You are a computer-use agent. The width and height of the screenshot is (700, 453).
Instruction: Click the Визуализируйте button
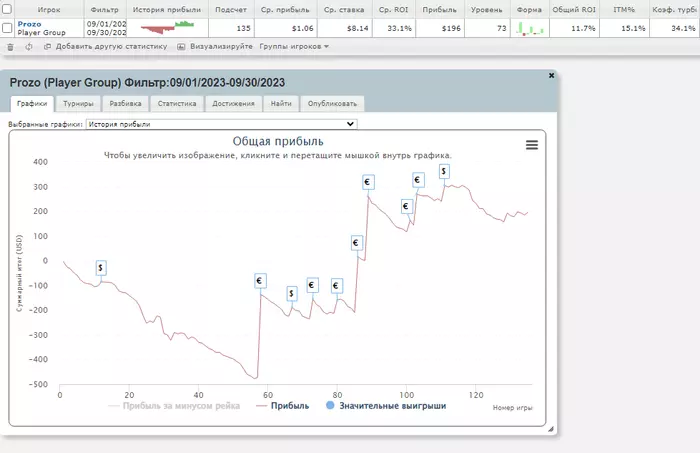click(221, 46)
